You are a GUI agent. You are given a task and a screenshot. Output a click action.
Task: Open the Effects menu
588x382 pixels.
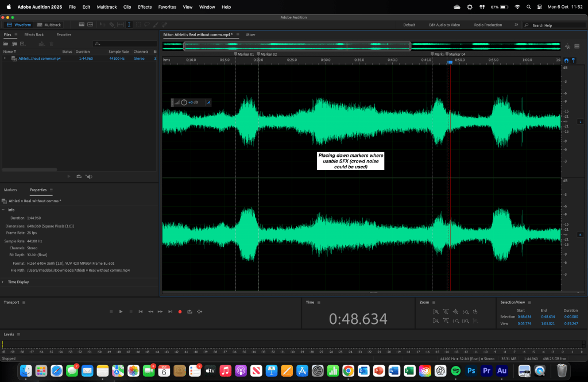pyautogui.click(x=145, y=7)
